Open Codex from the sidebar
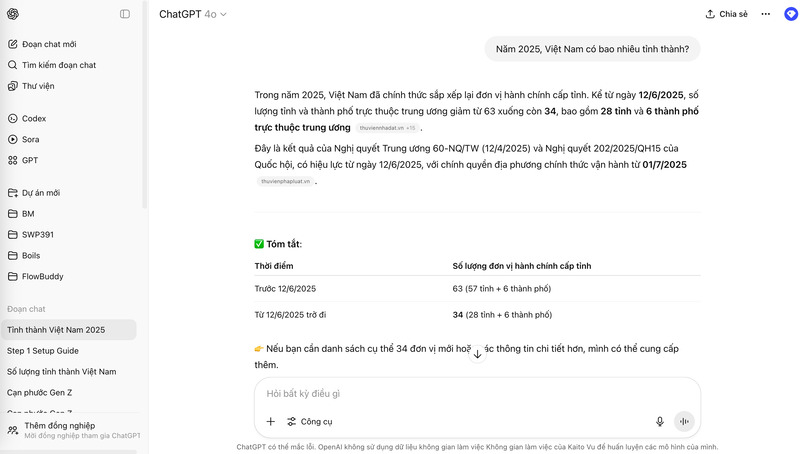 [x=33, y=118]
